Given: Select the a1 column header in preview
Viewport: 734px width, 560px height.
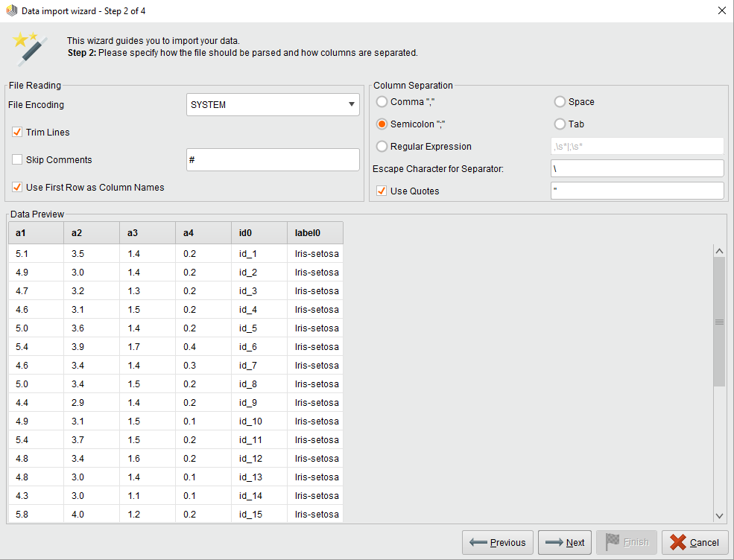Looking at the screenshot, I should pyautogui.click(x=35, y=232).
